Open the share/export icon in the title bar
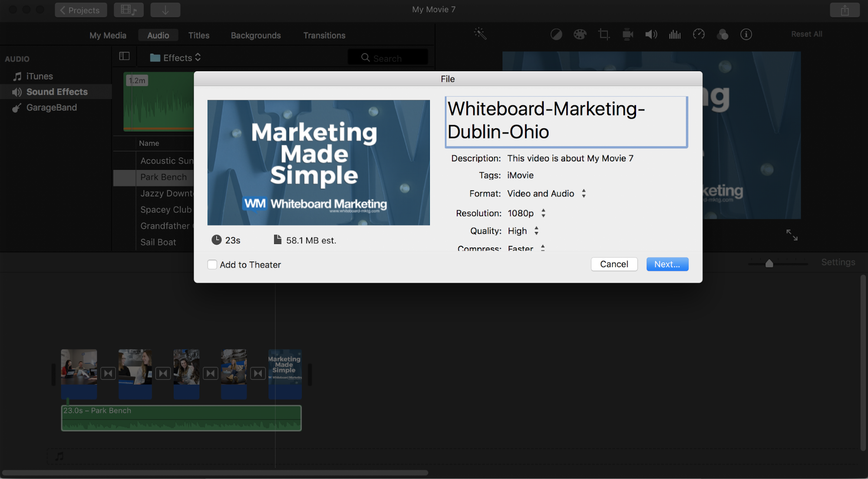 coord(844,10)
